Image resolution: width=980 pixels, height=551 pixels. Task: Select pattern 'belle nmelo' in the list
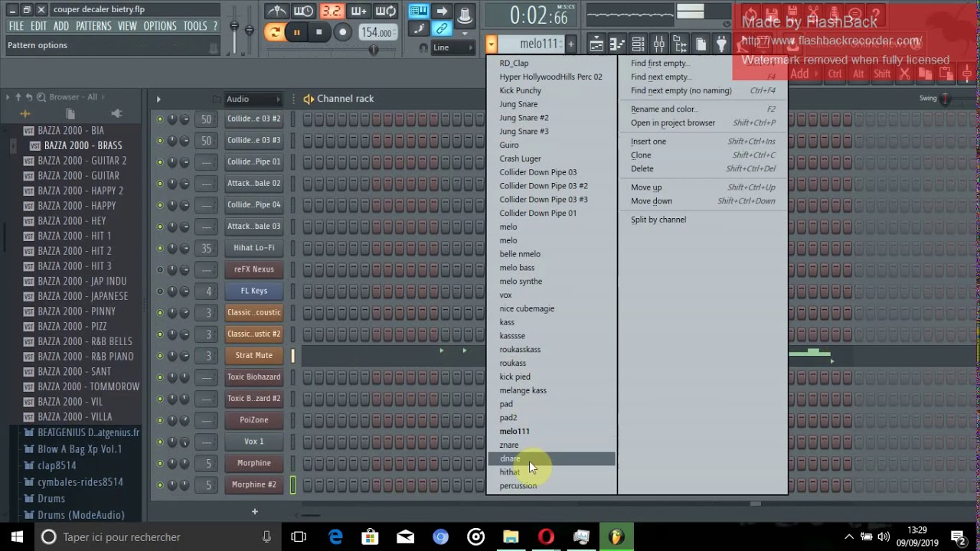coord(551,254)
